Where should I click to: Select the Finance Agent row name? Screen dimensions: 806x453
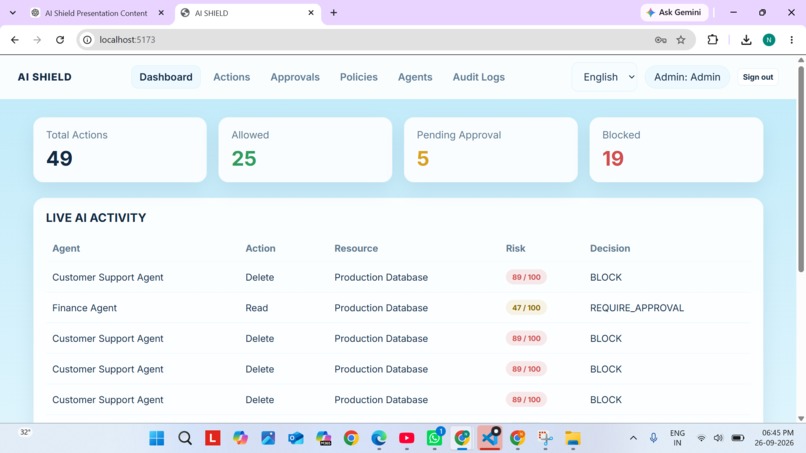click(84, 308)
